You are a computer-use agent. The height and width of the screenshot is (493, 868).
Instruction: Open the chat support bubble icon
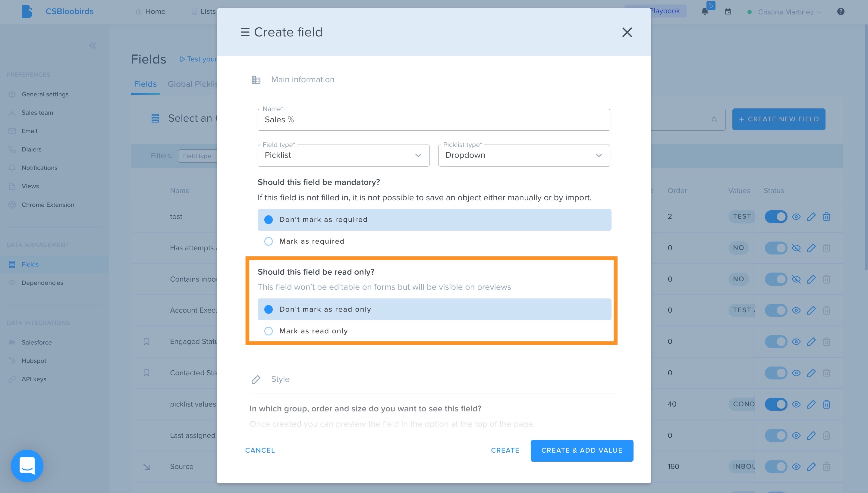pyautogui.click(x=27, y=466)
